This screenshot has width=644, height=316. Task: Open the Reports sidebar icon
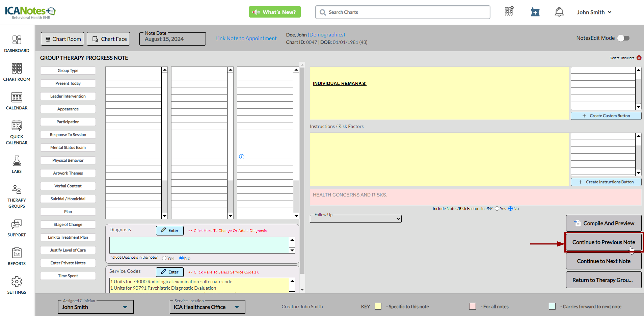point(17,253)
